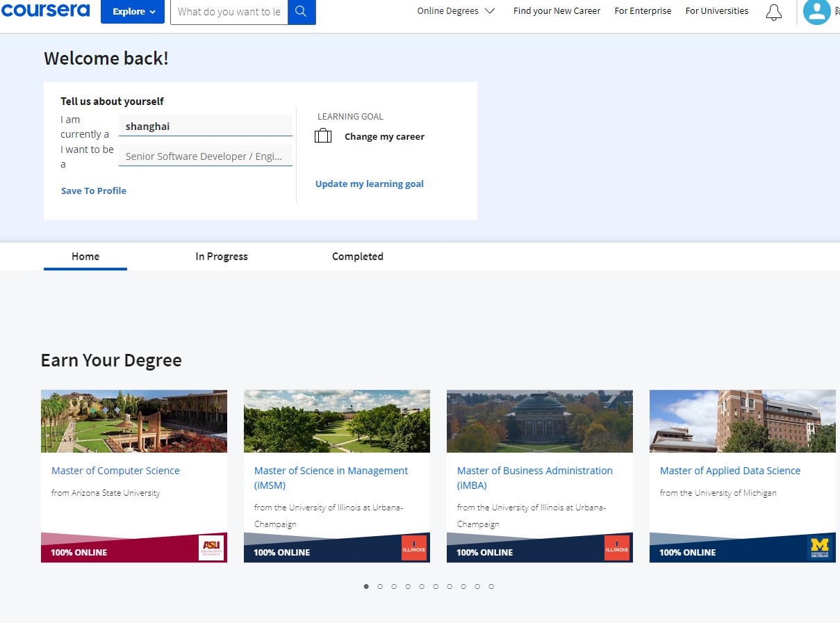Click the 'Welcome back!' heading
Screen dimensions: 840x623
(x=106, y=58)
